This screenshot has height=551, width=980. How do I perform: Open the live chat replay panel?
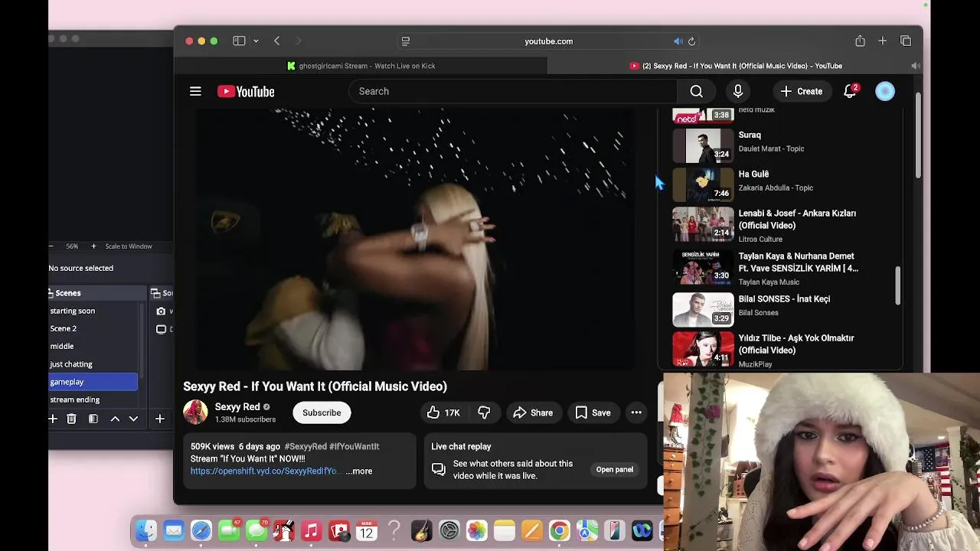[x=615, y=469]
